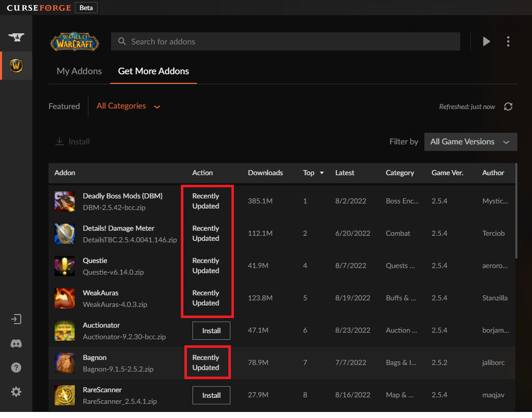
Task: Sort by the Latest column header
Action: click(x=345, y=173)
